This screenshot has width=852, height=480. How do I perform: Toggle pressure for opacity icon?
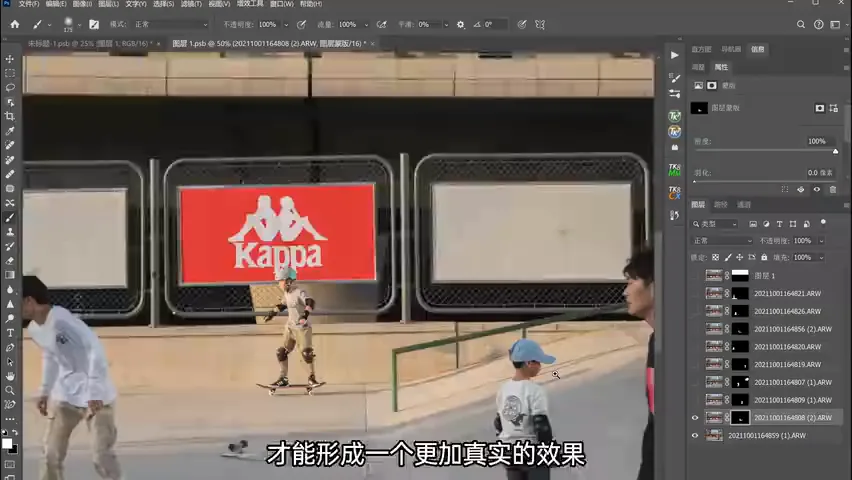pos(302,24)
